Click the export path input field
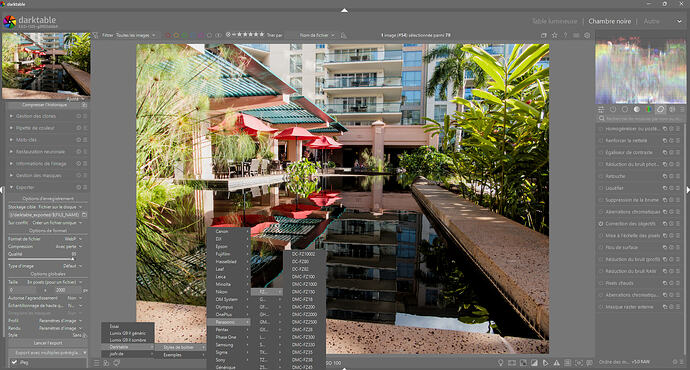Image resolution: width=690 pixels, height=370 pixels. point(44,215)
